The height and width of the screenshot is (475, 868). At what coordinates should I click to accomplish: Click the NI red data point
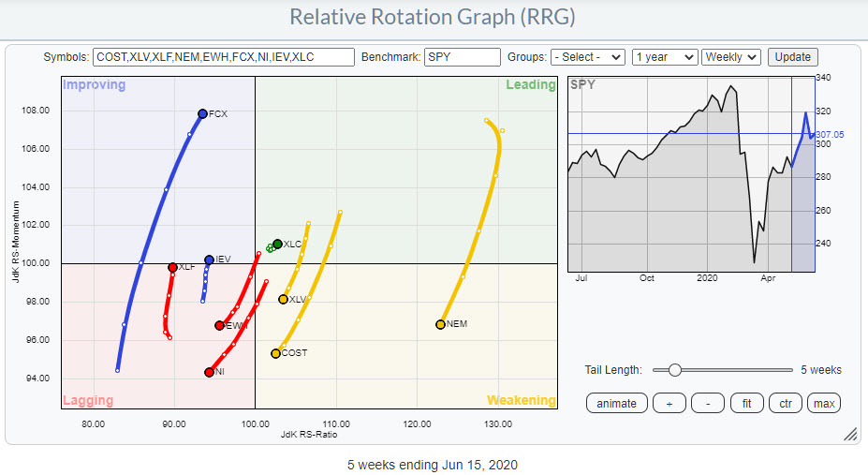[x=209, y=372]
